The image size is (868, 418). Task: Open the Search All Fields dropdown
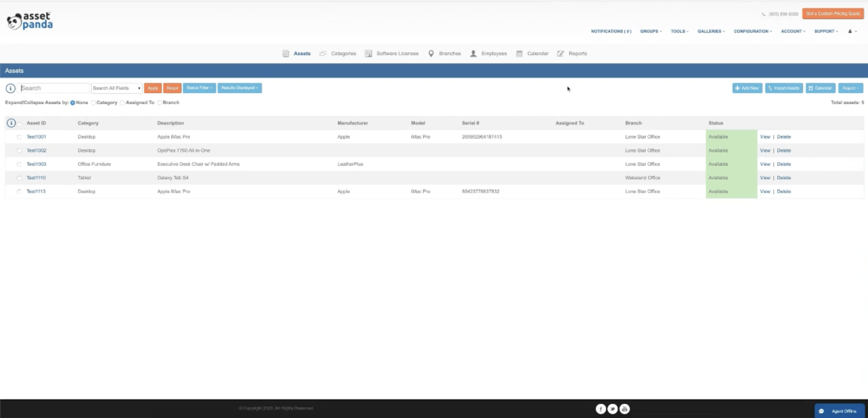(116, 88)
